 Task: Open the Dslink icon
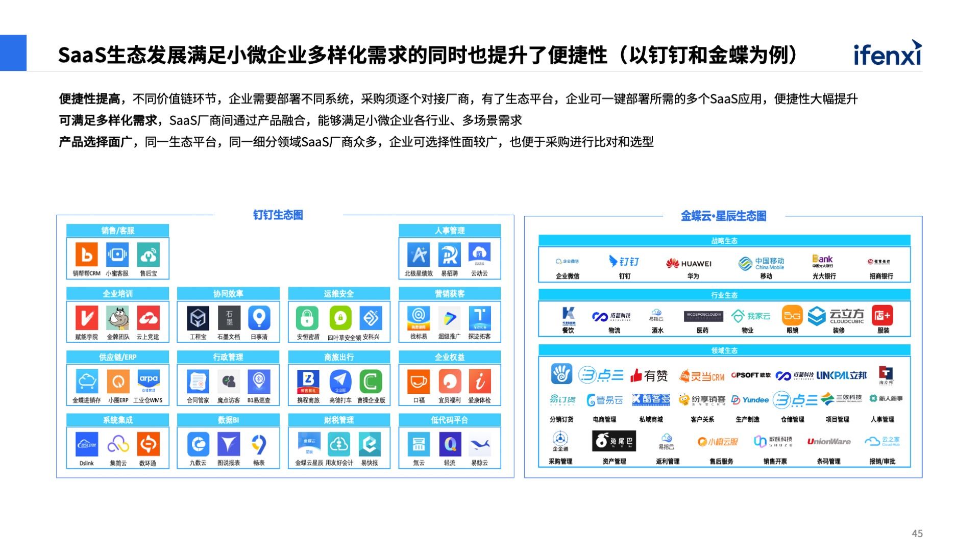(87, 444)
